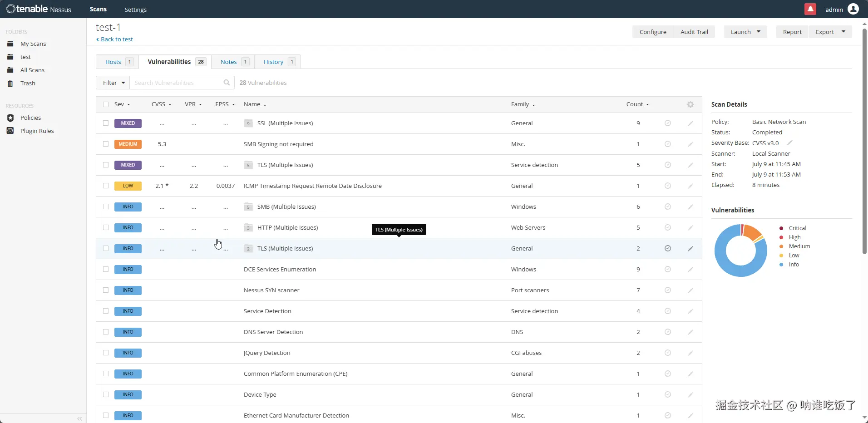The width and height of the screenshot is (868, 423).
Task: Open the table column settings gear
Action: coord(690,104)
